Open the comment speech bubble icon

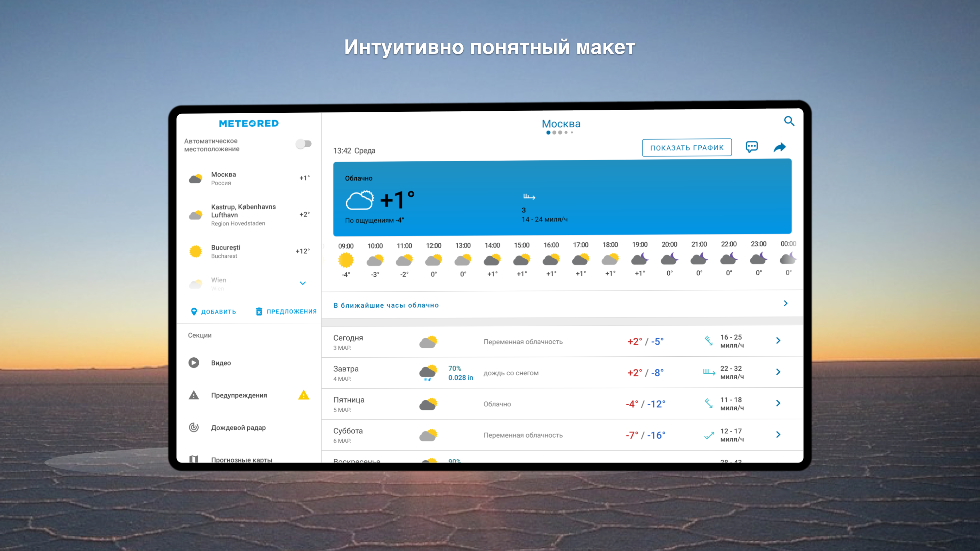751,147
